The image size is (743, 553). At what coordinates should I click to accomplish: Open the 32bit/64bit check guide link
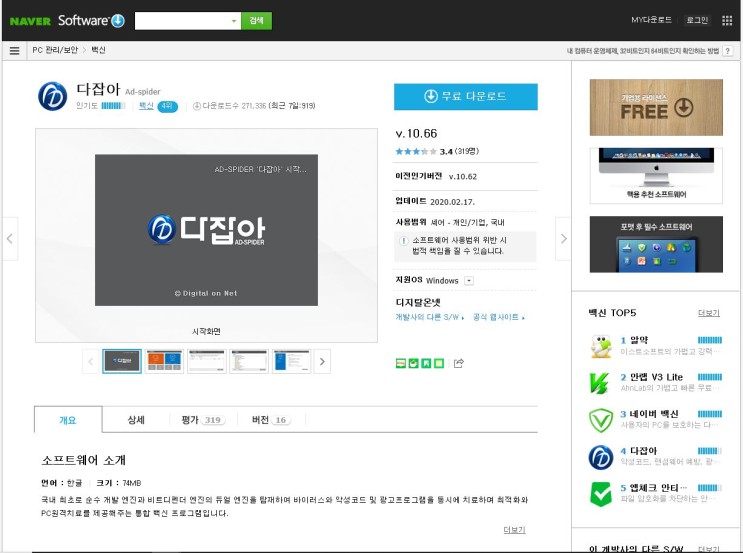(643, 51)
